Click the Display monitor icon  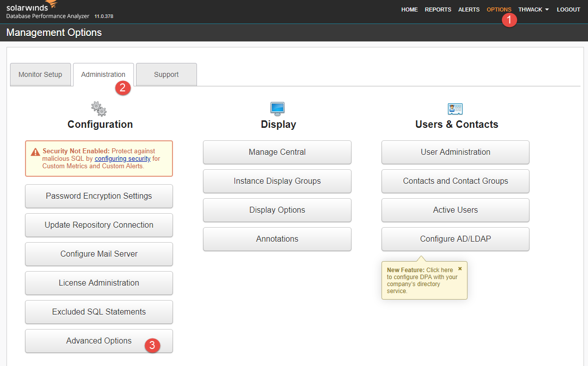(x=277, y=109)
